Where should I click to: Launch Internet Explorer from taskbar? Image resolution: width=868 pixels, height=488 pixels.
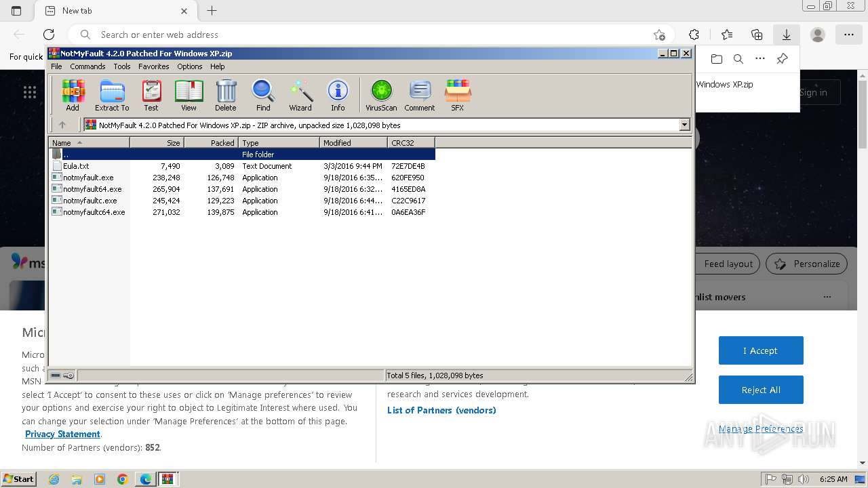(54, 479)
